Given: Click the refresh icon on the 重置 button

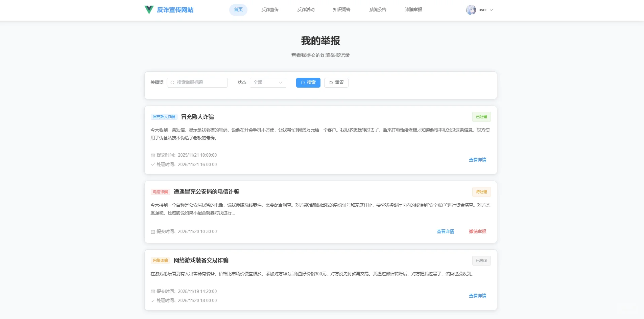Looking at the screenshot, I should (331, 83).
